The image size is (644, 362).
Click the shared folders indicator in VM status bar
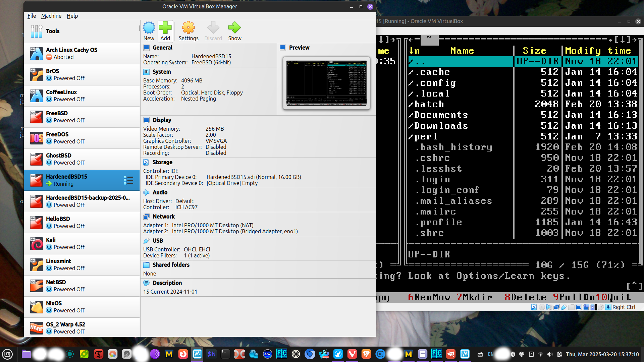point(571,307)
